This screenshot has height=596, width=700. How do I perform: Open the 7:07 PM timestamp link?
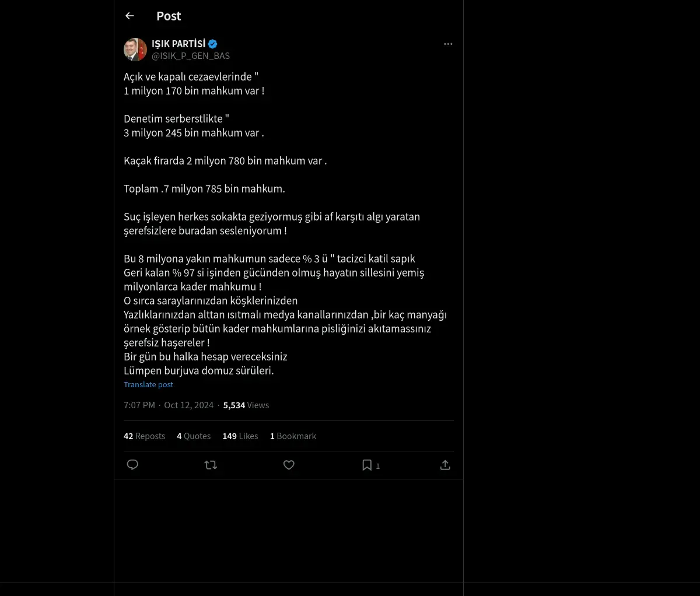[139, 405]
